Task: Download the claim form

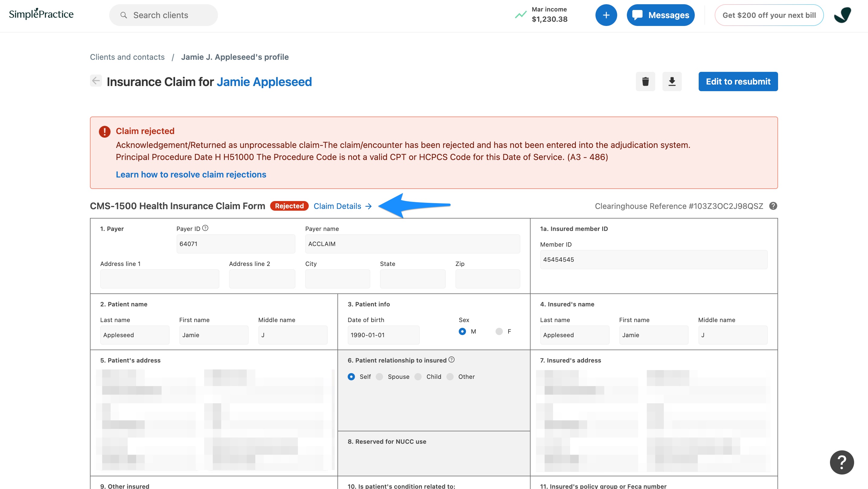Action: click(672, 81)
